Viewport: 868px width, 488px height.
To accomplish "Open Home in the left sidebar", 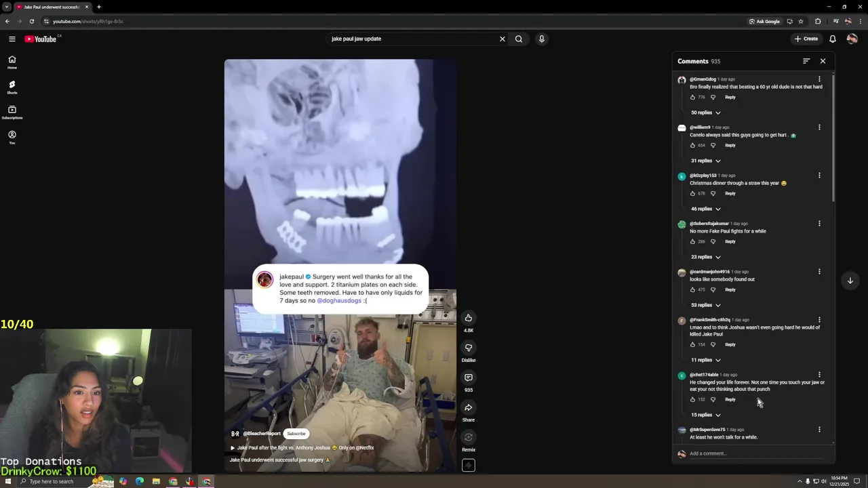I will 12,62.
